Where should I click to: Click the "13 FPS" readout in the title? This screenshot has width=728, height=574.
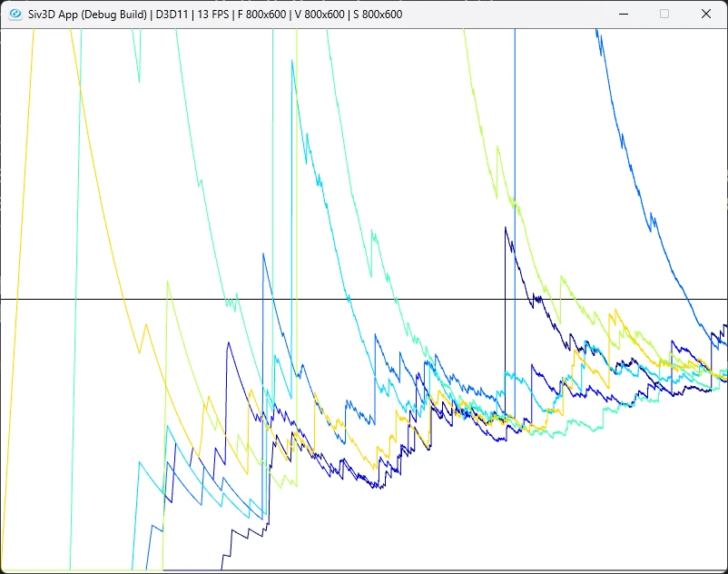click(x=213, y=15)
